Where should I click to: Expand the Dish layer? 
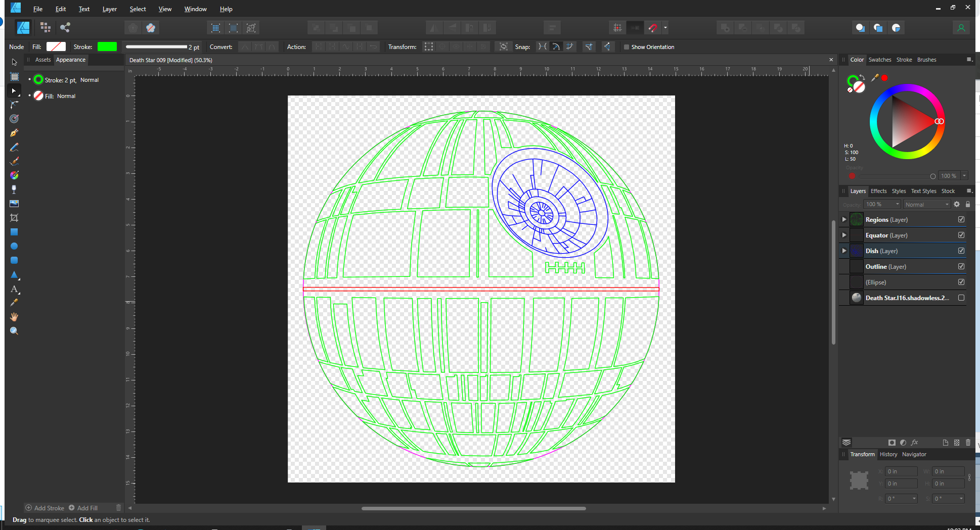(x=844, y=251)
